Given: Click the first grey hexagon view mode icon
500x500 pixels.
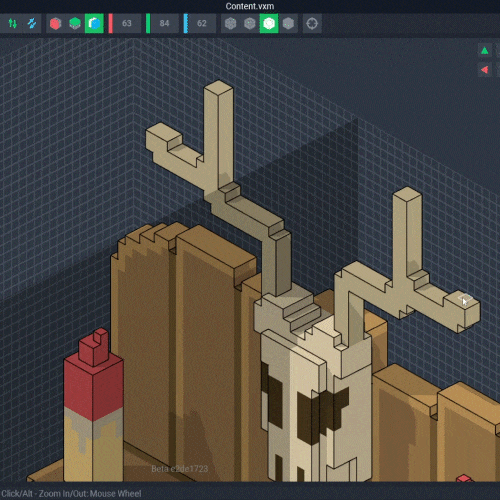Looking at the screenshot, I should (x=230, y=23).
